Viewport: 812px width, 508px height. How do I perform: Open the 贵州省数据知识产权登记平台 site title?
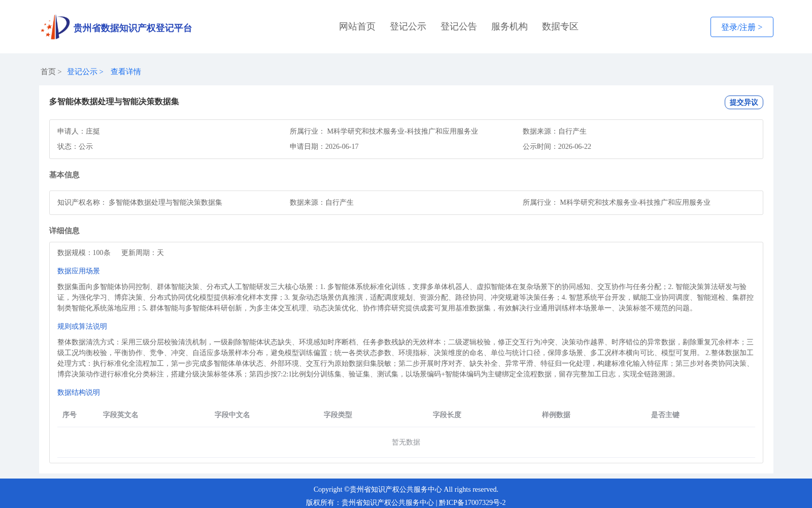(x=132, y=28)
